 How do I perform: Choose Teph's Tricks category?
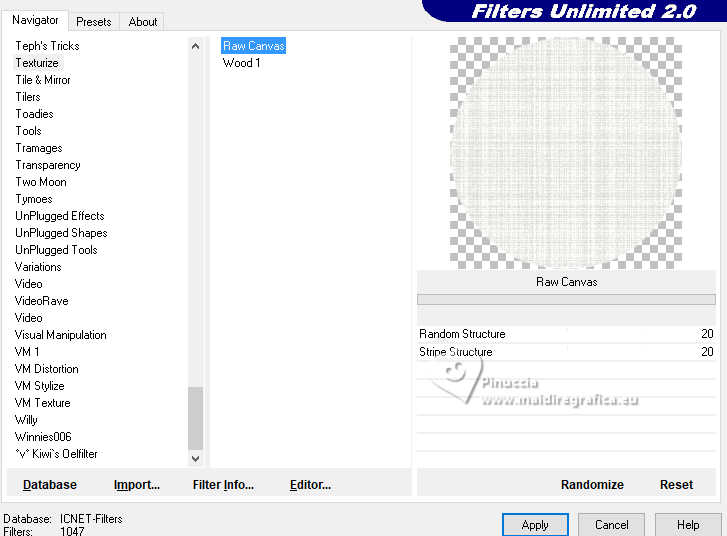tap(47, 46)
